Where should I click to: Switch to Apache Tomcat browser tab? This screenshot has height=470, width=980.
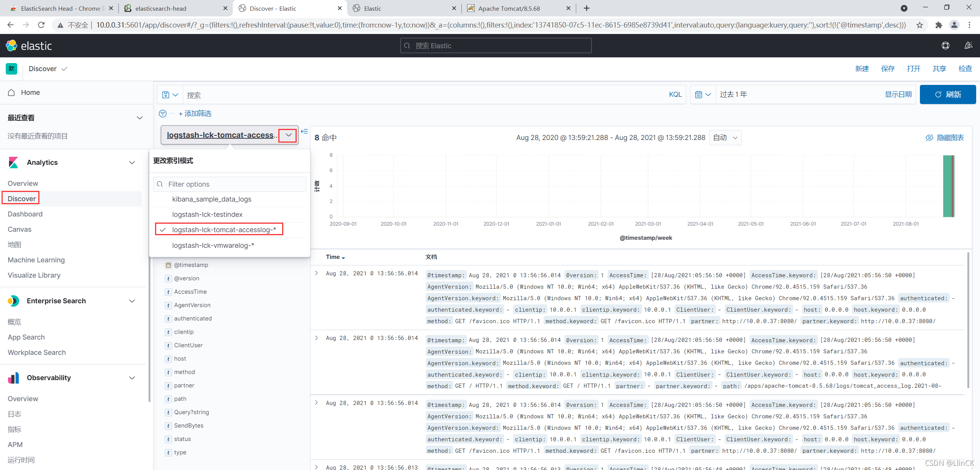click(x=509, y=8)
